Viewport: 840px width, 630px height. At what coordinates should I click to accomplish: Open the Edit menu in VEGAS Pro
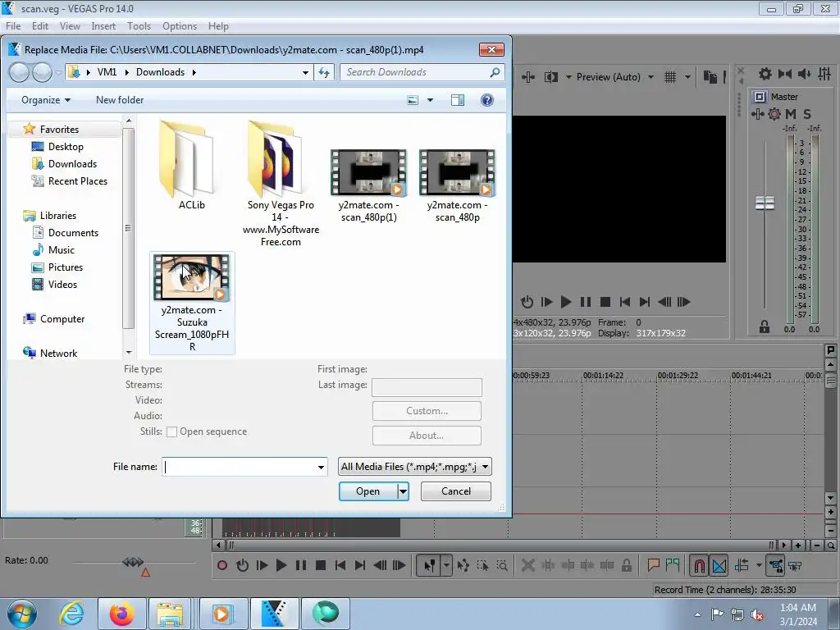[40, 26]
